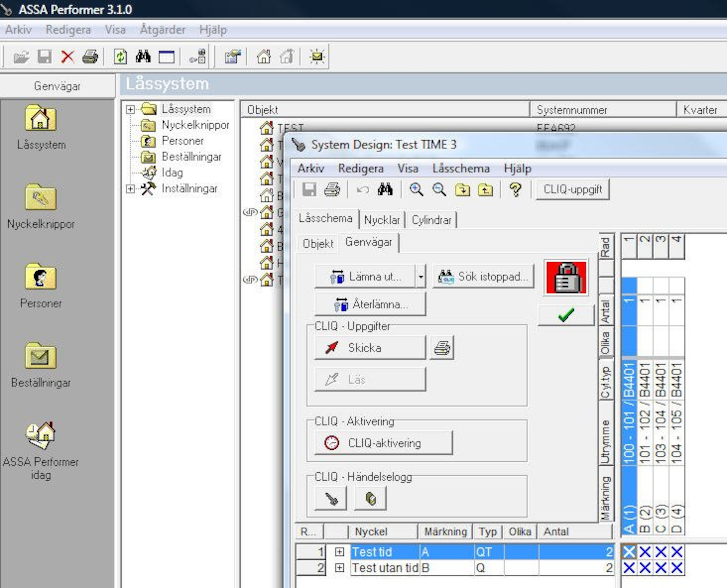Expand the Inställningar tree node
This screenshot has width=727, height=588.
(130, 189)
